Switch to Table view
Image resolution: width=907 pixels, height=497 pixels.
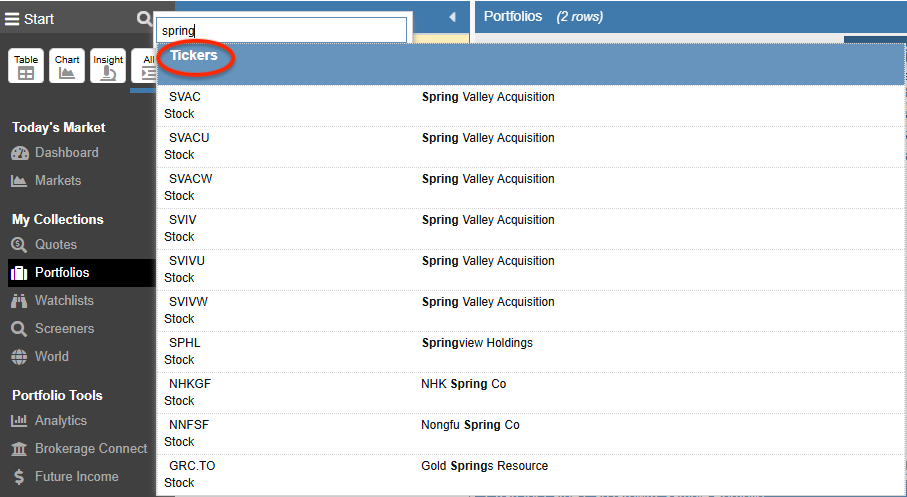coord(26,66)
